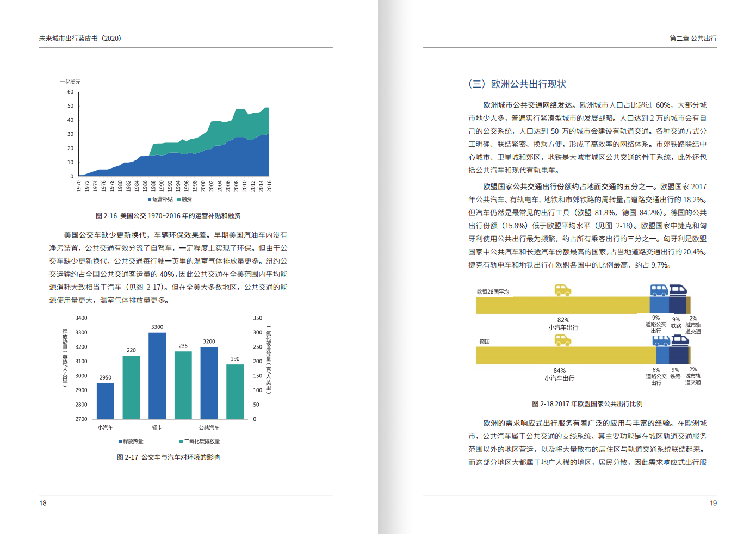
Task: Click the tallest blue bar labeled 3300
Action: click(x=157, y=375)
